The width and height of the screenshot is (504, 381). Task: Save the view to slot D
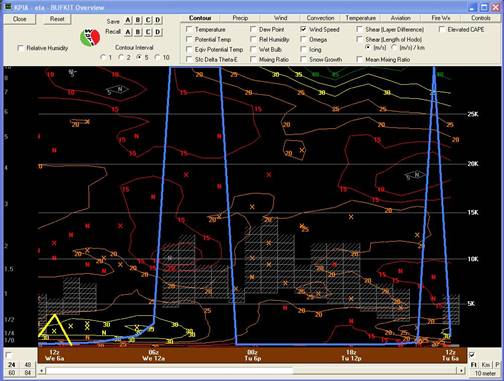[x=158, y=20]
